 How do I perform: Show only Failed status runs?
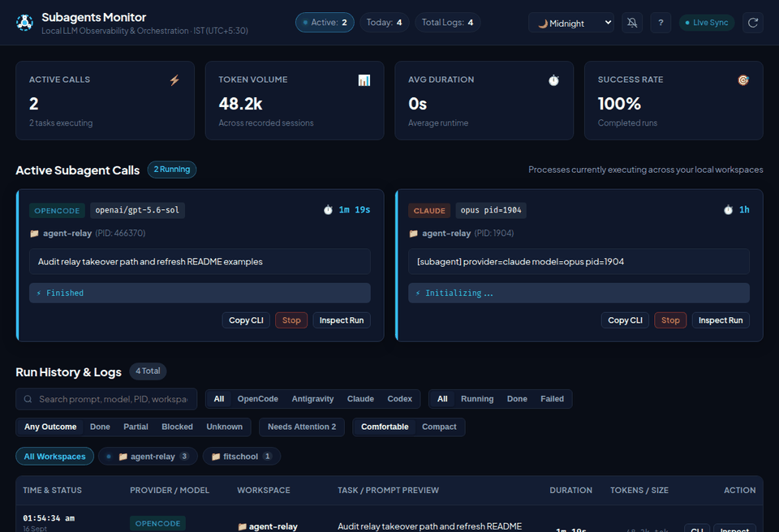click(x=552, y=399)
